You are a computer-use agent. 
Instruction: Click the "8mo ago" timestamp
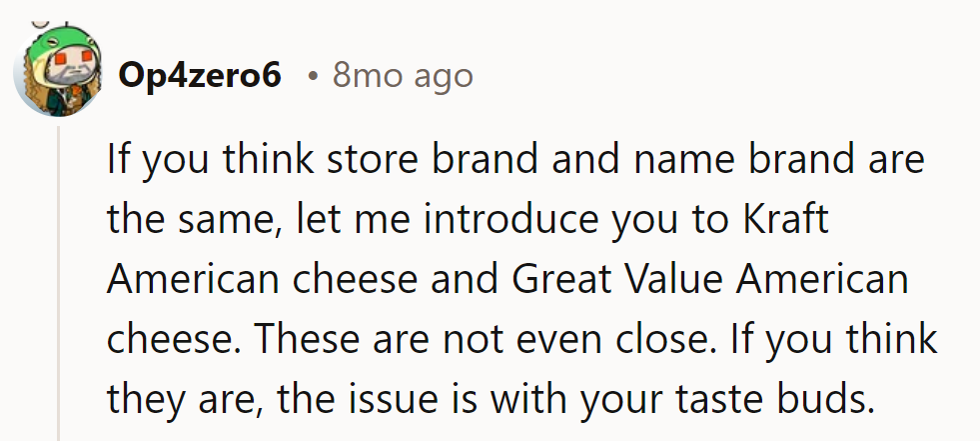(403, 75)
